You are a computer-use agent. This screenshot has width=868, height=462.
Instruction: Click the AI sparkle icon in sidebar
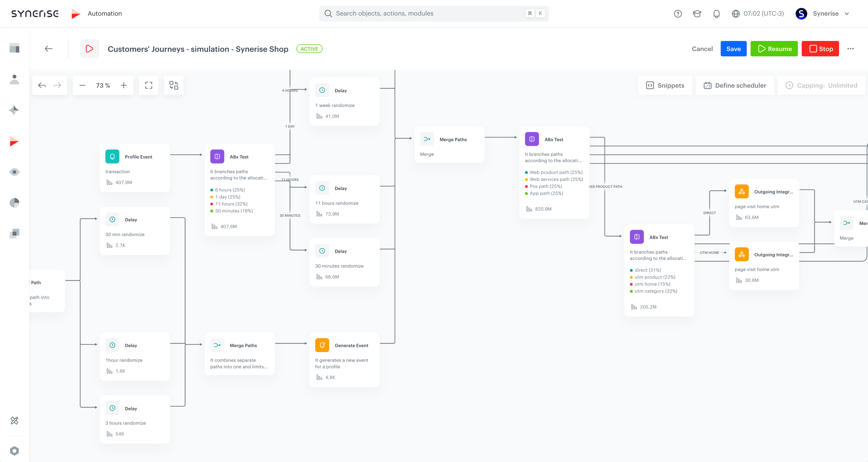point(14,110)
